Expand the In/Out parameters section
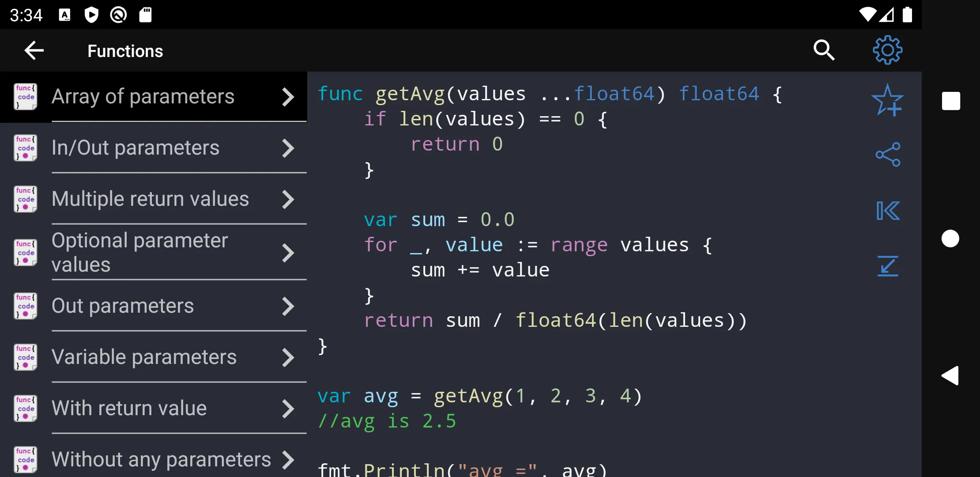 (x=153, y=147)
